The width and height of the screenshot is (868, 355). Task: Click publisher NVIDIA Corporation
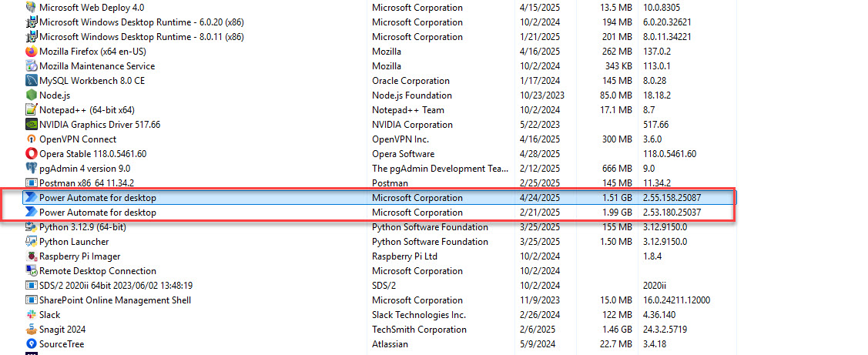click(412, 125)
